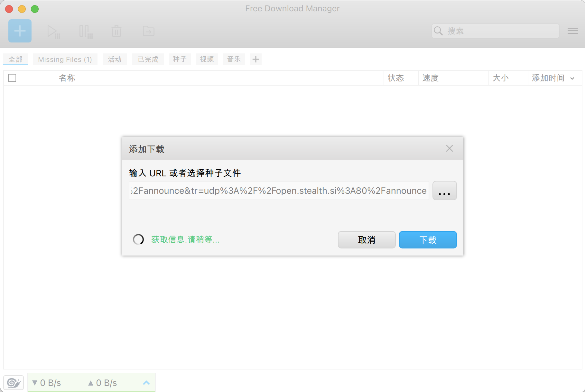Add a new tag filter with plus
585x392 pixels.
click(256, 59)
